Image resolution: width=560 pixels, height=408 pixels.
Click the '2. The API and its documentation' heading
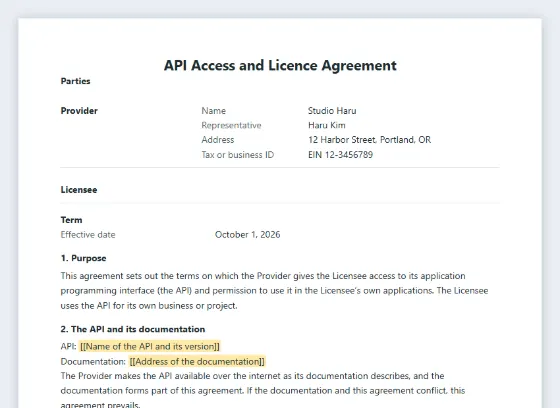coord(133,329)
